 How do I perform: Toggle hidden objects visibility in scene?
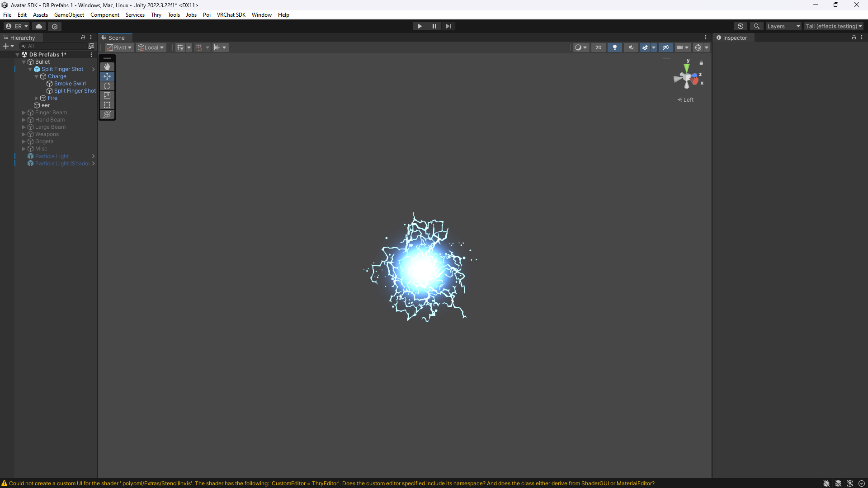(x=665, y=47)
